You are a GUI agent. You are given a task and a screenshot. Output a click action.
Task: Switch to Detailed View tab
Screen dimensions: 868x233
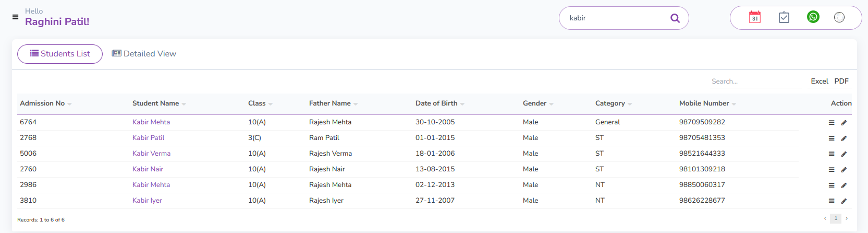point(144,54)
